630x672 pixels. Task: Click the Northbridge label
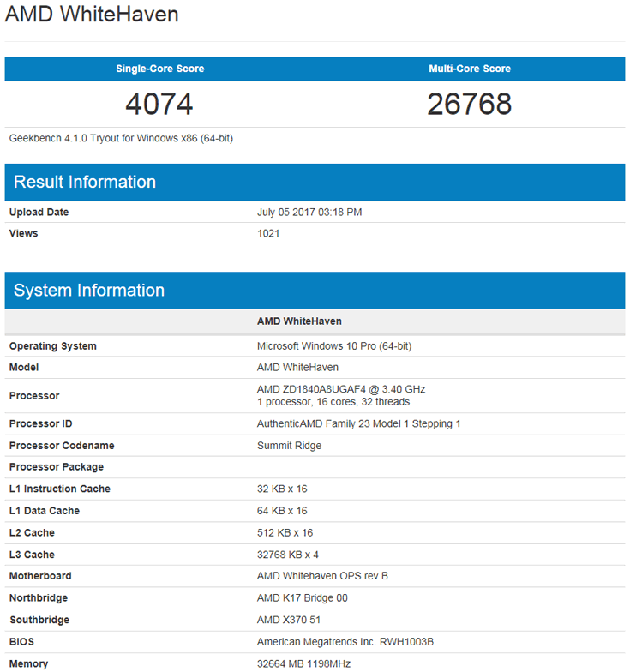point(39,598)
